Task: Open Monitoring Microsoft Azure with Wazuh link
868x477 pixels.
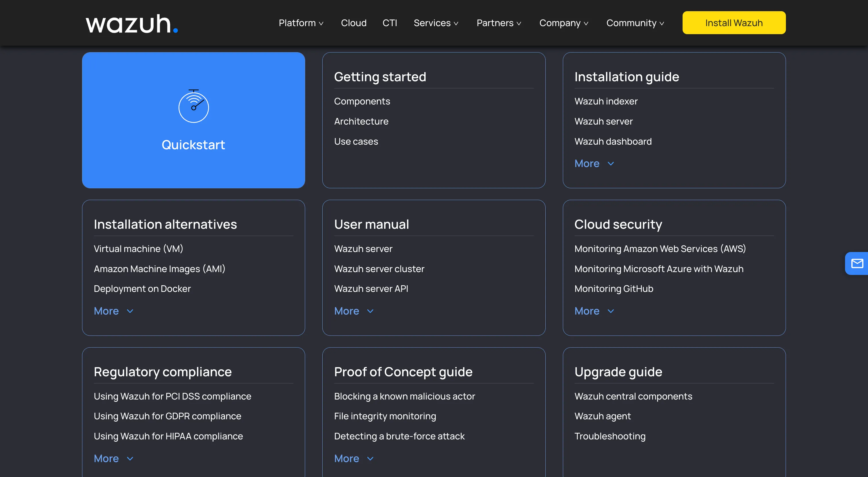Action: [659, 269]
